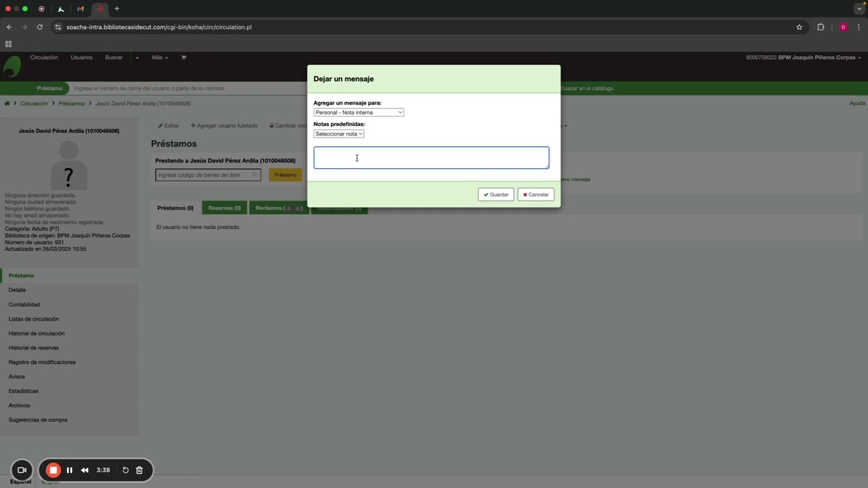Expand the Buscar dropdown arrow
The height and width of the screenshot is (488, 868).
pos(137,58)
